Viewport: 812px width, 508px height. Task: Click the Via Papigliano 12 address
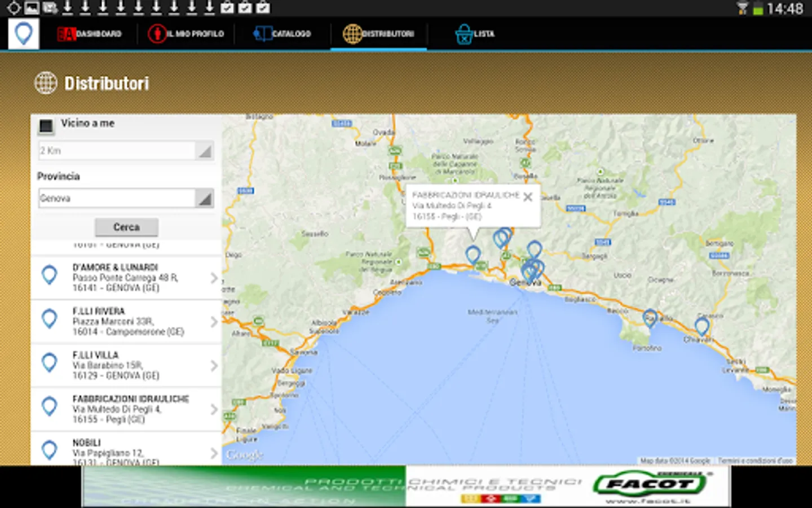(108, 453)
